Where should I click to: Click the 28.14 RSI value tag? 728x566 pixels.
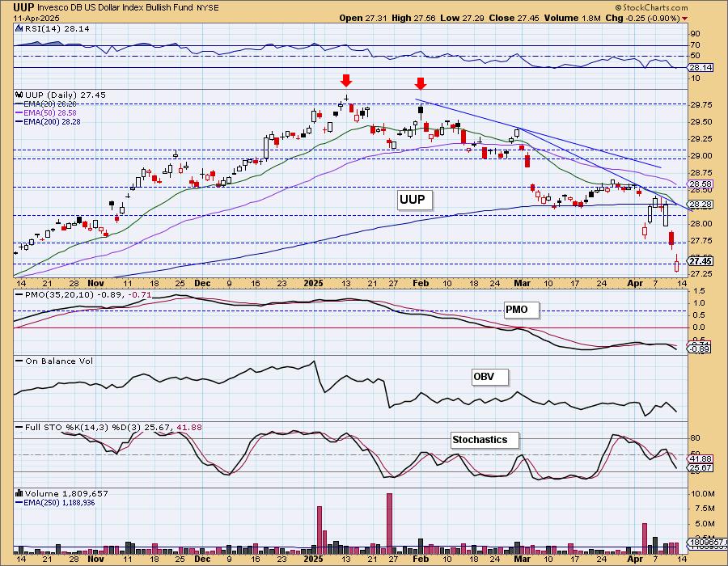click(x=700, y=68)
